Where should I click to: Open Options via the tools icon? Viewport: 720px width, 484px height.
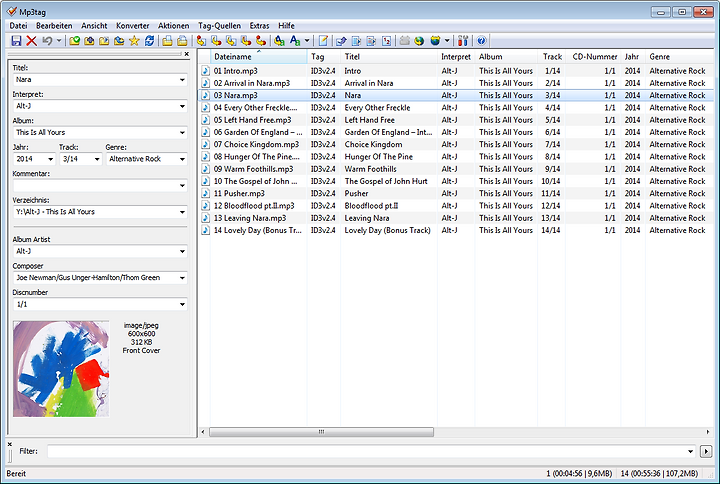pyautogui.click(x=463, y=41)
